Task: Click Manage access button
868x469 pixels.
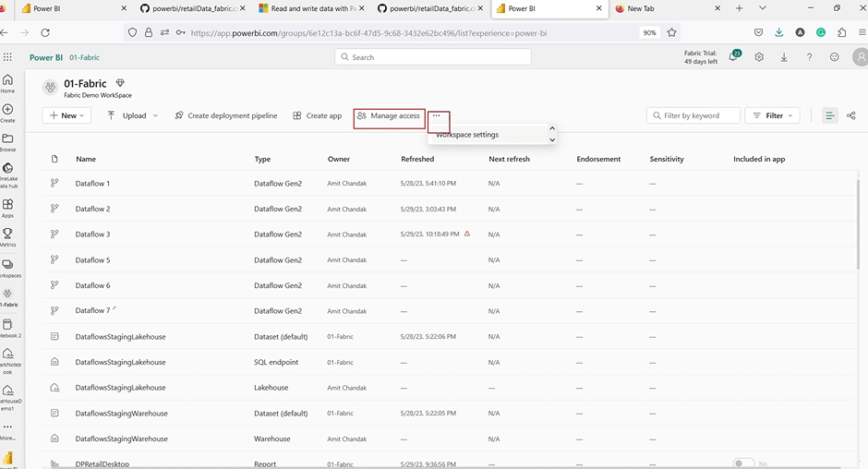Action: (389, 115)
